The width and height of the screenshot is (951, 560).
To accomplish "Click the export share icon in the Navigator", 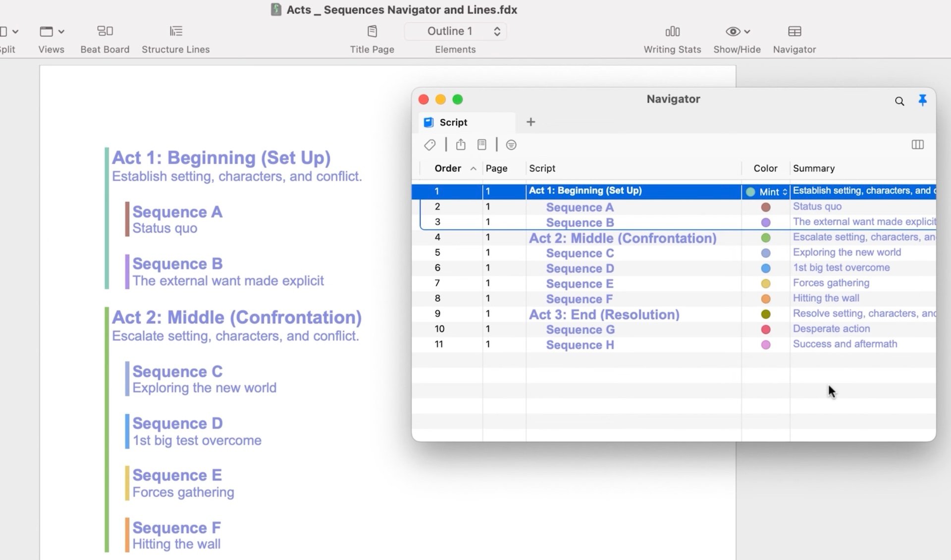I will (461, 145).
